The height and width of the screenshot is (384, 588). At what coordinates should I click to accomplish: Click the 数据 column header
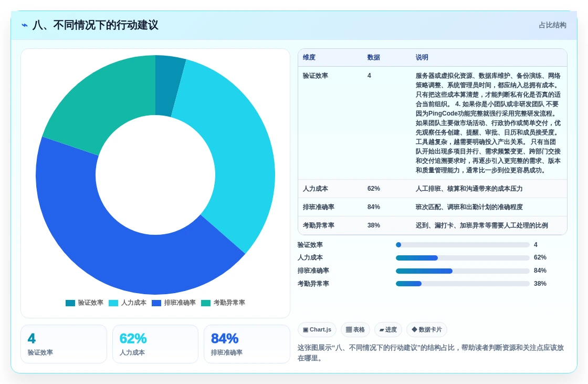pos(373,57)
